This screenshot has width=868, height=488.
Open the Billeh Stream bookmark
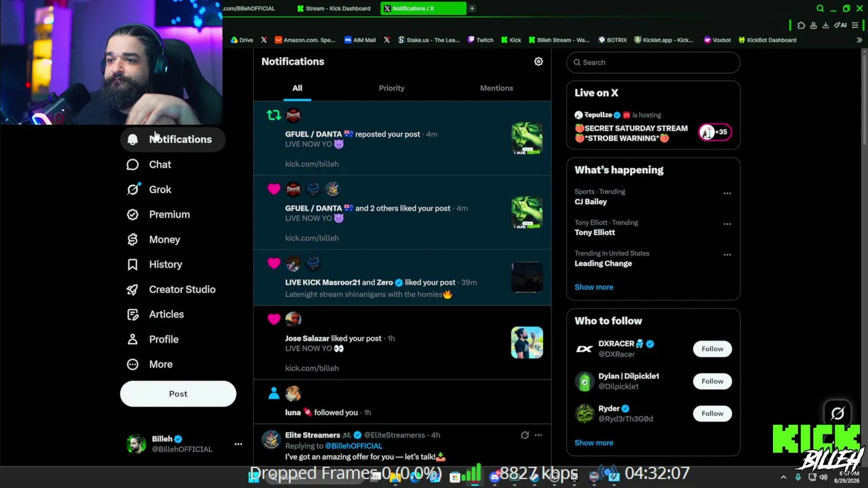(559, 40)
